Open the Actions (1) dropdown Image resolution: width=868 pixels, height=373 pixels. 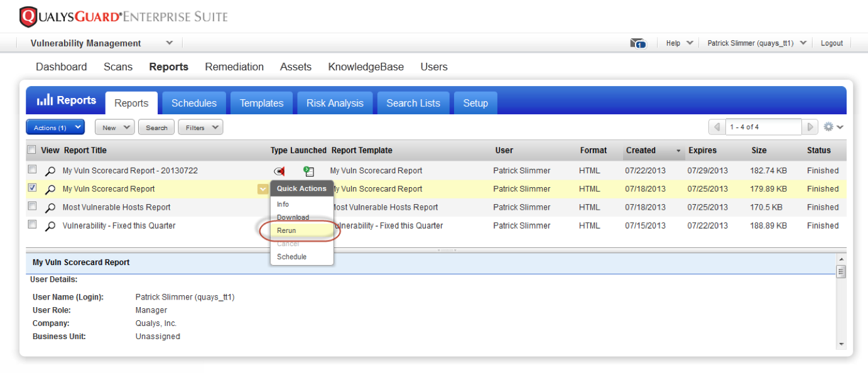[55, 127]
